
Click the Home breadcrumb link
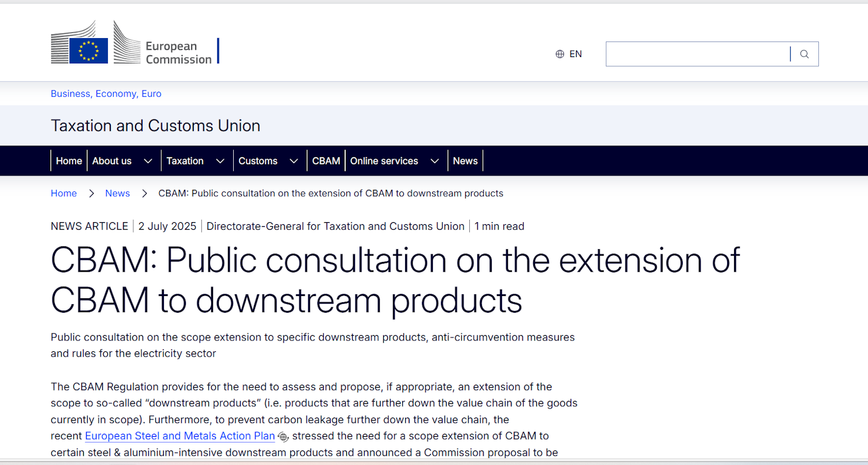(63, 193)
